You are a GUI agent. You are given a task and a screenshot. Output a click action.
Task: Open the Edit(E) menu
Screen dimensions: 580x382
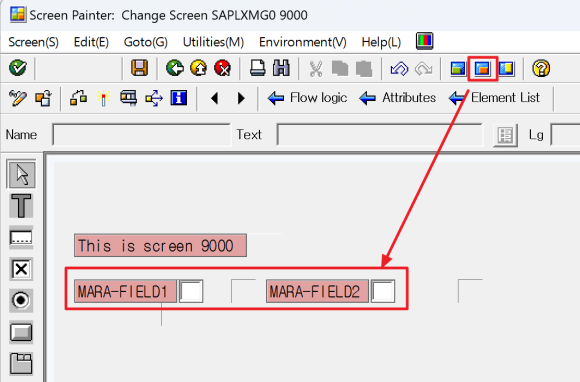(91, 42)
